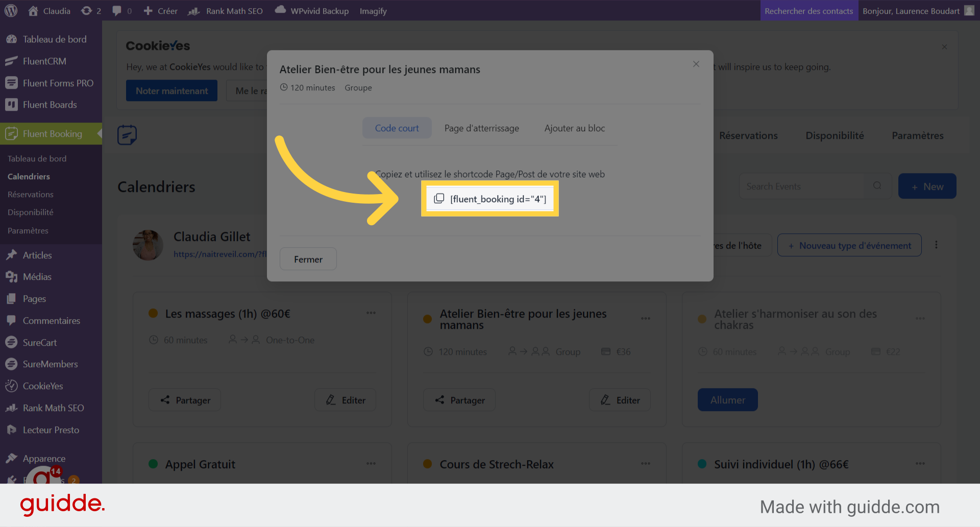The image size is (980, 527).
Task: Open Claudia Gillet calendar options menu
Action: point(936,245)
